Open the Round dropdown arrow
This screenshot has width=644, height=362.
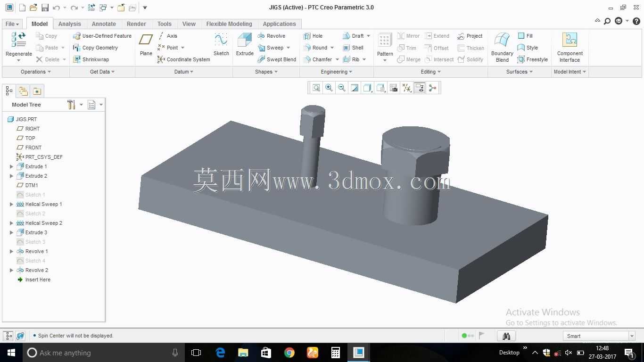332,48
